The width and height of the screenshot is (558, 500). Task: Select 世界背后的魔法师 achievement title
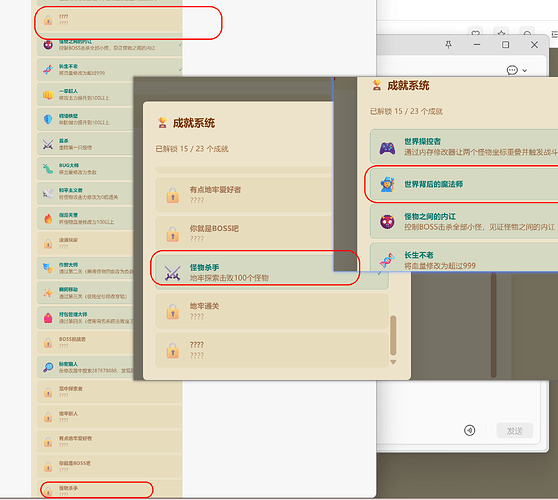[433, 184]
